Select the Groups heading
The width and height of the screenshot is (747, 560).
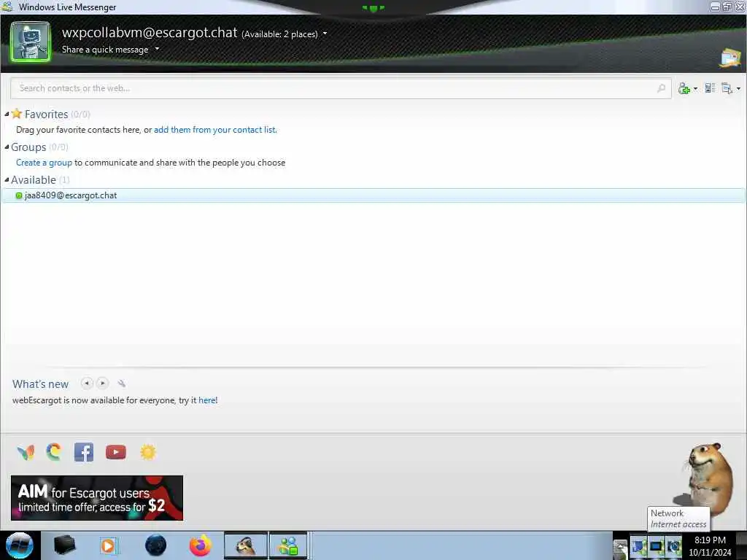tap(28, 147)
